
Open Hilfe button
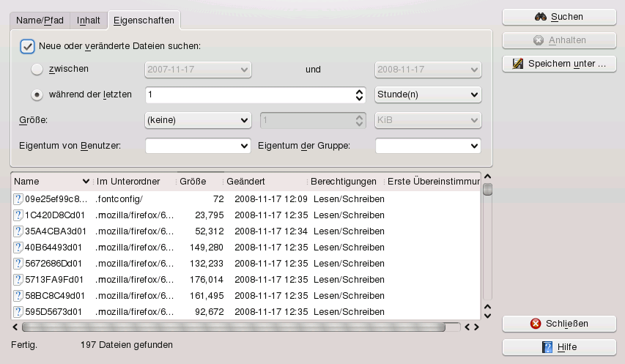559,347
